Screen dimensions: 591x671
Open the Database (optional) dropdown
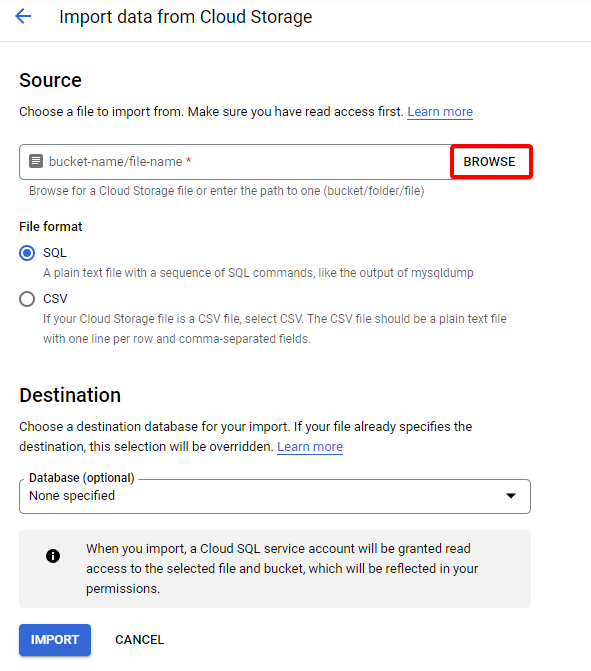(275, 496)
